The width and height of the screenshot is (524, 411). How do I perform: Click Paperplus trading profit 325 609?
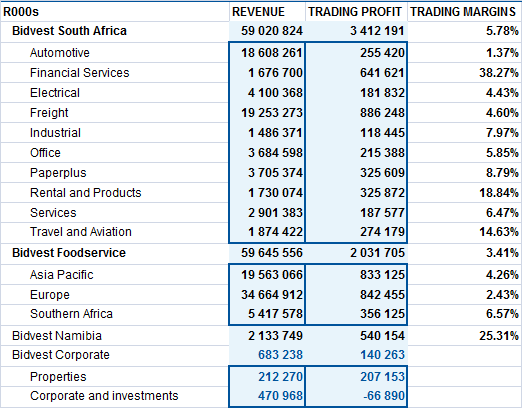pos(382,173)
